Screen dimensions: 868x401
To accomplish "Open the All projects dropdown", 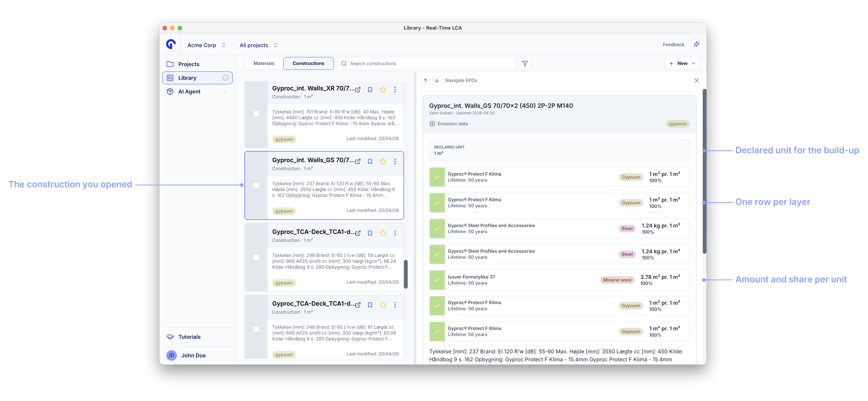I will click(x=259, y=45).
